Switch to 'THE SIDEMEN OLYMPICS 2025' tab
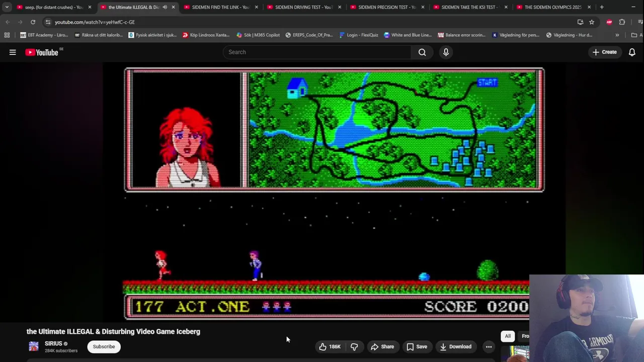This screenshot has height=362, width=644. pyautogui.click(x=552, y=7)
